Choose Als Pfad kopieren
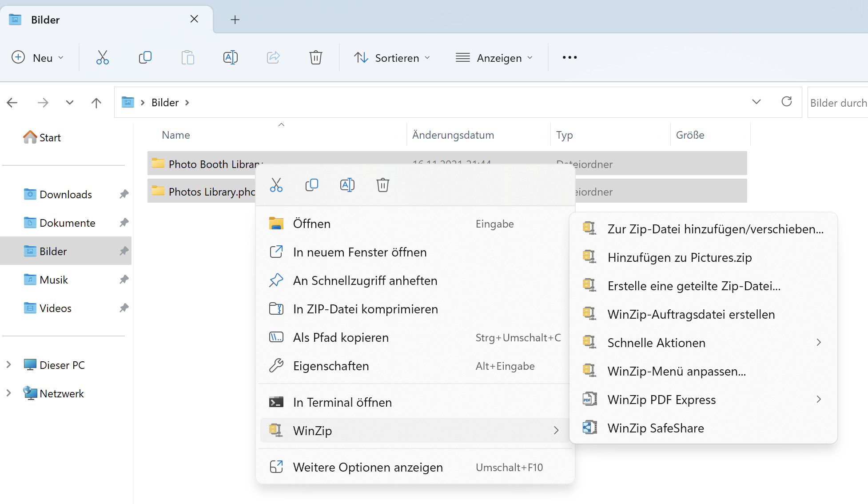The image size is (868, 504). [415, 337]
